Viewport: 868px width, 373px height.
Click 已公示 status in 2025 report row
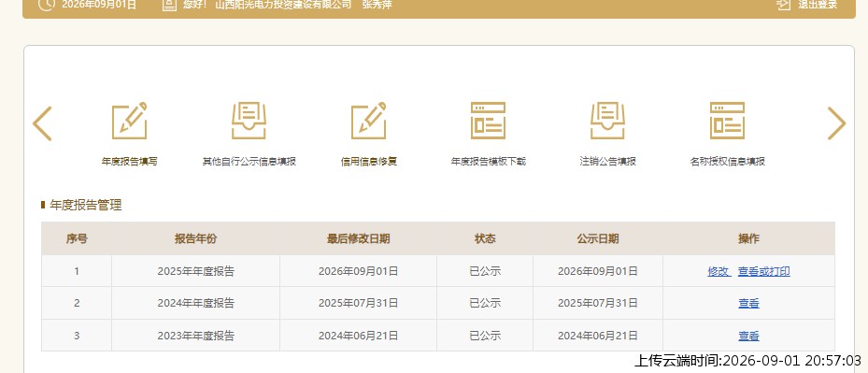485,272
